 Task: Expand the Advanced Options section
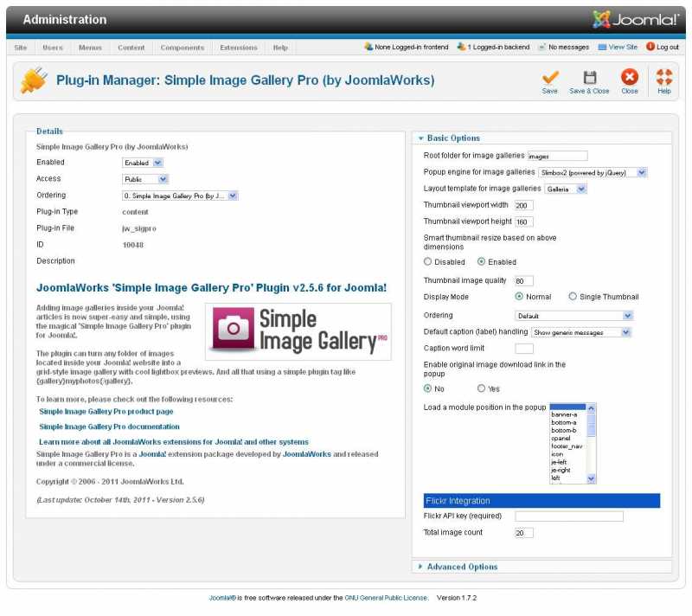coord(462,567)
